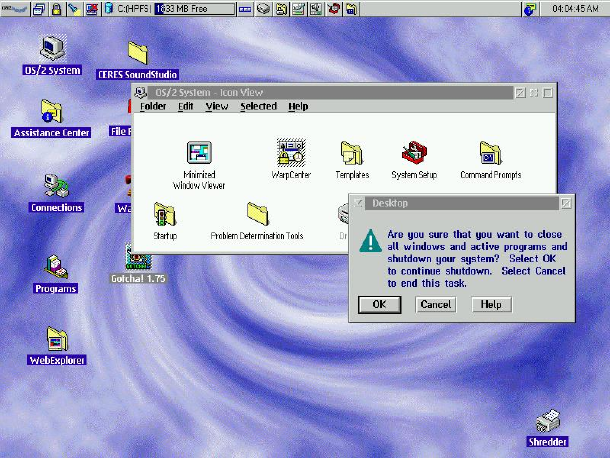Click the WarpCenter shutdown computer icon
610x458 pixels.
point(92,9)
